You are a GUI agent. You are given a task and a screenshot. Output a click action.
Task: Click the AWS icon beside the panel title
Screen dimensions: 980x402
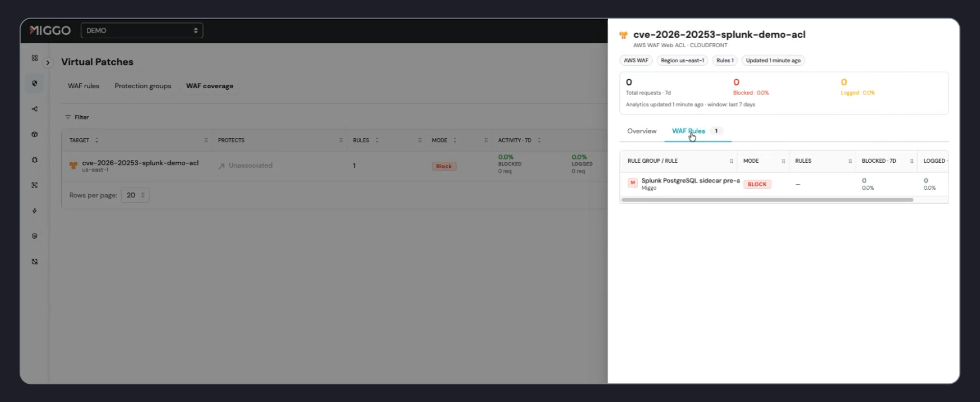(623, 35)
